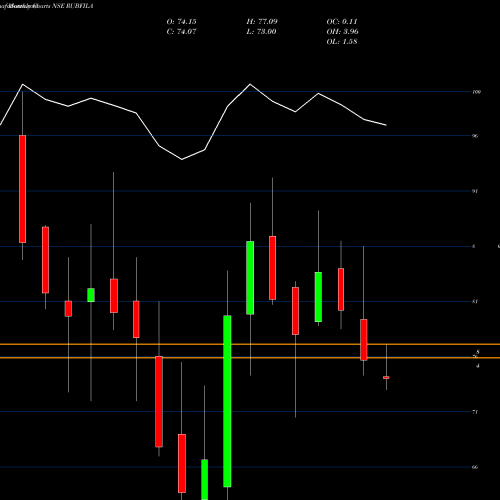Select the first large red candle at left

click(x=22, y=189)
